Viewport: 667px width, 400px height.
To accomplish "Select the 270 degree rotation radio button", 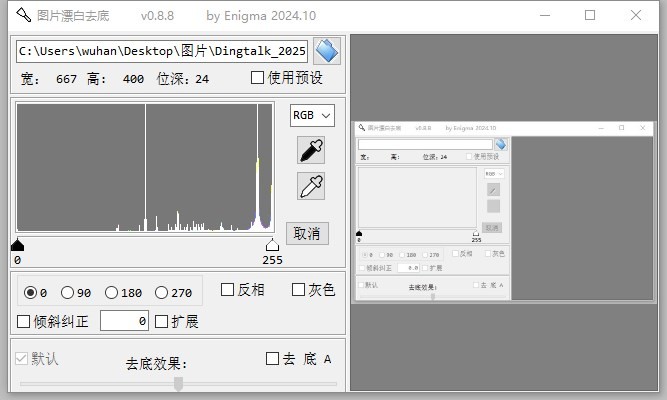I will 161,293.
